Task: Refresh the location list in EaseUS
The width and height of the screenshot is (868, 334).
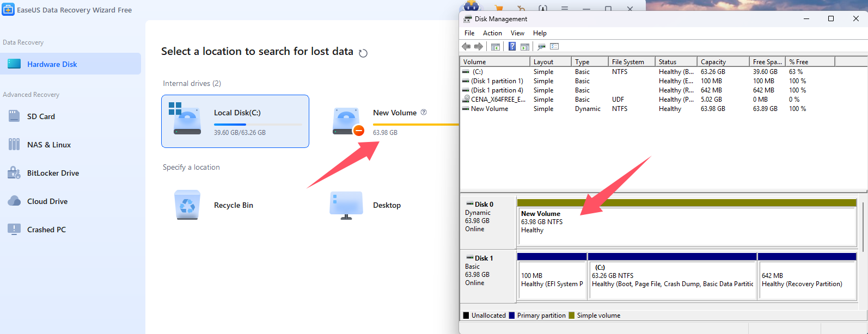Action: (x=363, y=53)
